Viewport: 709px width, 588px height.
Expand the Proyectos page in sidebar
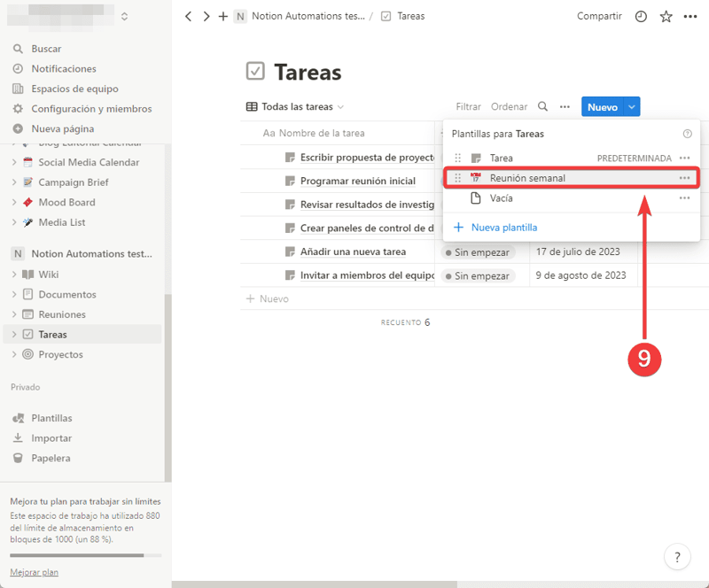tap(14, 354)
